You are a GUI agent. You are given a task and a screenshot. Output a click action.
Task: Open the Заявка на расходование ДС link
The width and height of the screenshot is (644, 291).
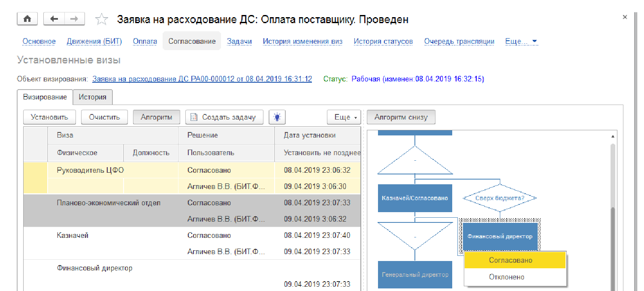click(202, 79)
